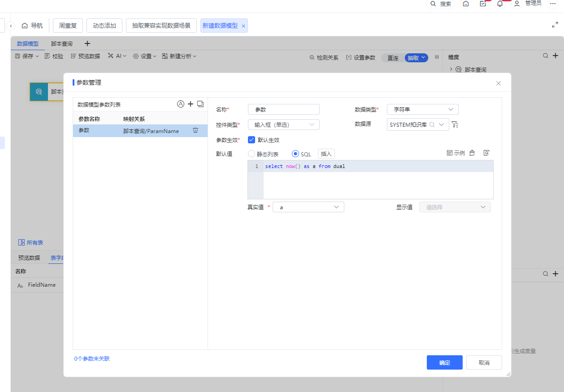Select the SQL radio button

coord(295,154)
